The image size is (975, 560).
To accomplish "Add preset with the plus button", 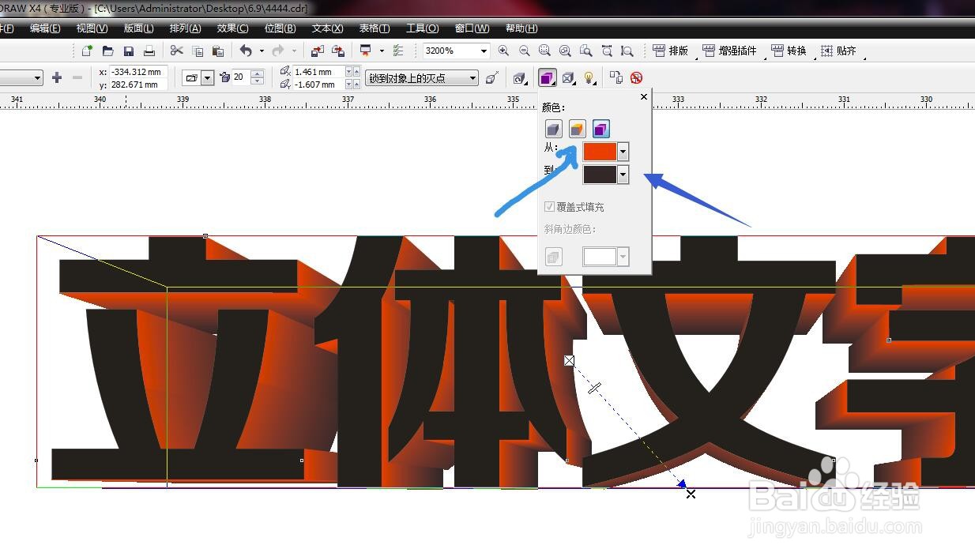I will (x=56, y=77).
